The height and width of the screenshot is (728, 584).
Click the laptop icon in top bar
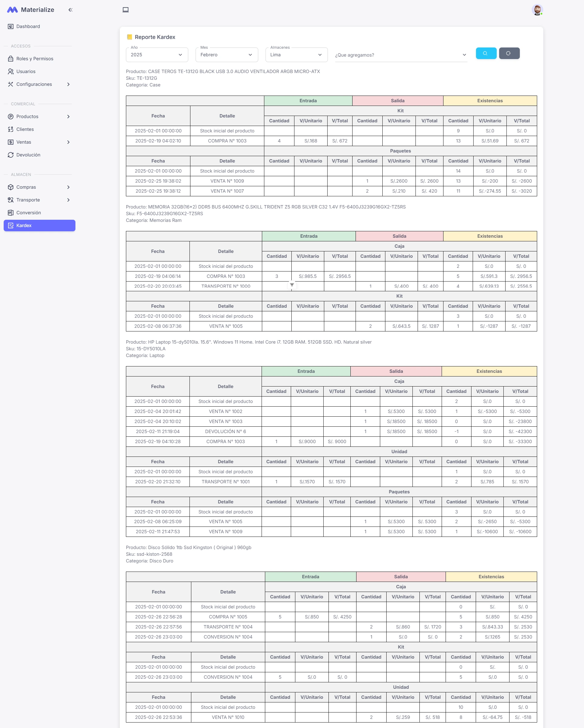pos(126,10)
